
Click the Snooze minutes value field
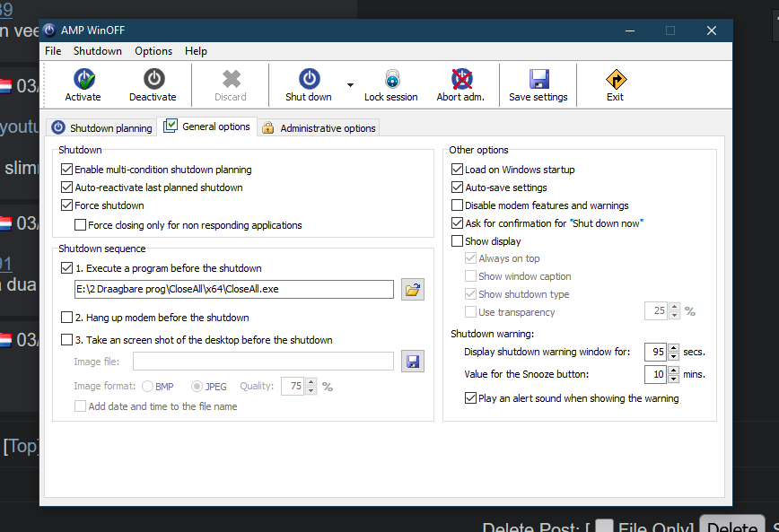[656, 374]
